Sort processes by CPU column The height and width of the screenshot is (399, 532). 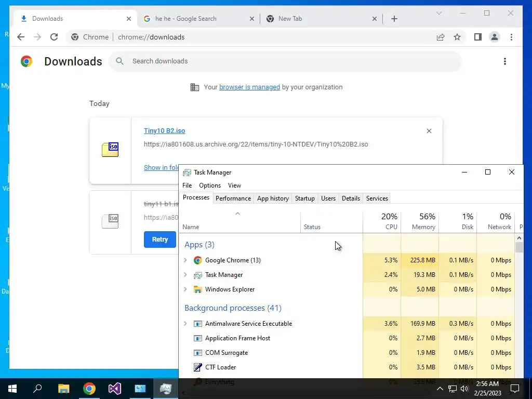tap(382, 221)
